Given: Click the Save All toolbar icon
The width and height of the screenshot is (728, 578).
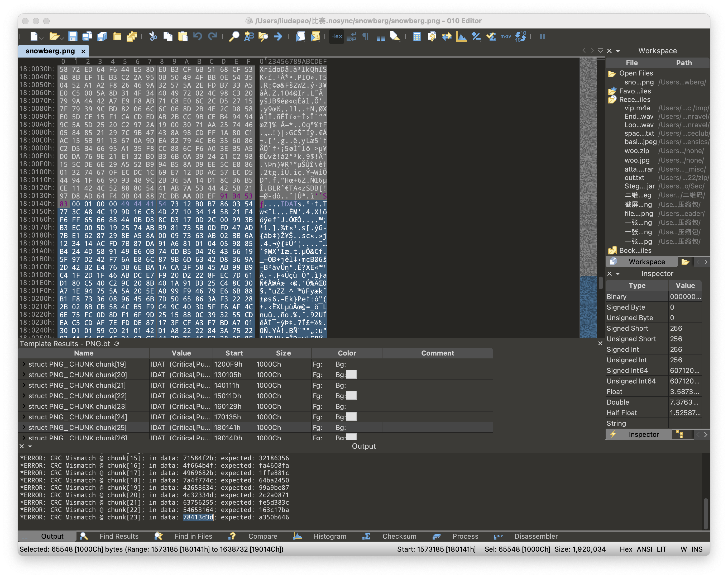Looking at the screenshot, I should pyautogui.click(x=102, y=36).
